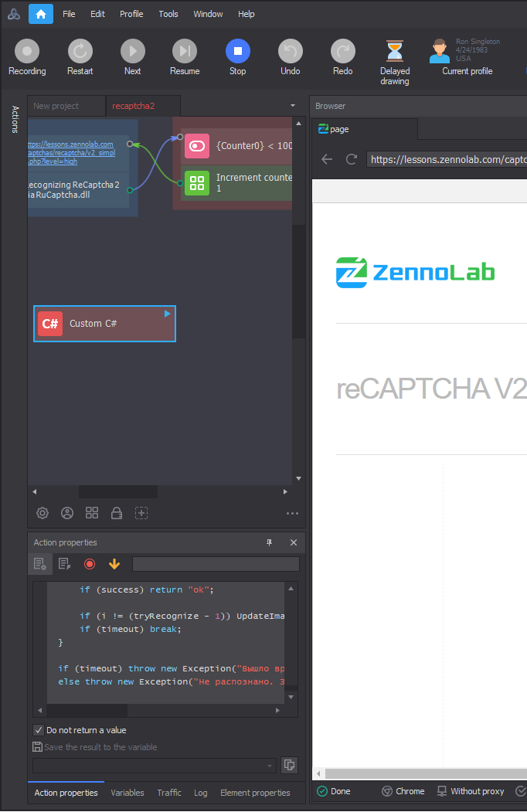Open the three-dots overflow menu below the canvas
The height and width of the screenshot is (812, 527).
point(292,513)
